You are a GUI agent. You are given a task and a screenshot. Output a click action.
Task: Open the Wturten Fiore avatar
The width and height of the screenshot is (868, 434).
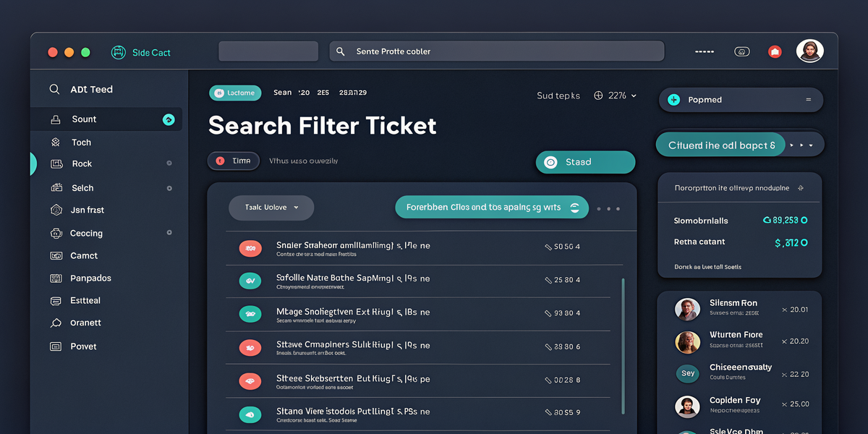pyautogui.click(x=687, y=342)
